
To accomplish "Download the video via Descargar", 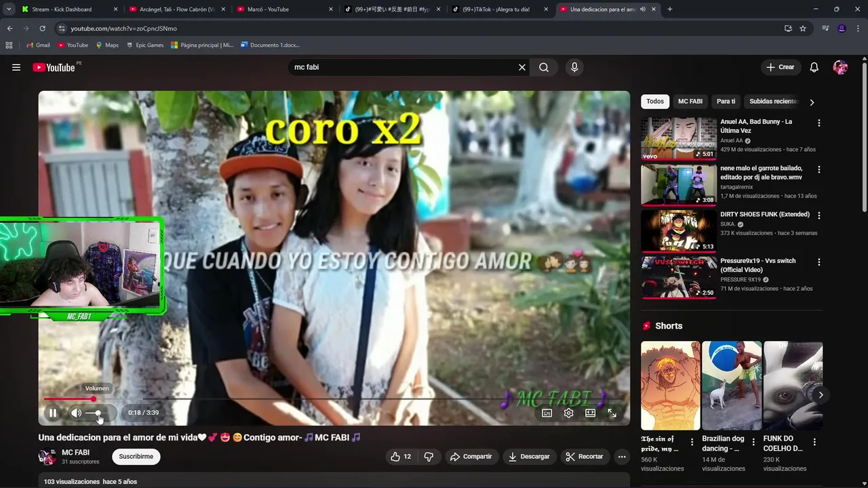I will tap(529, 457).
